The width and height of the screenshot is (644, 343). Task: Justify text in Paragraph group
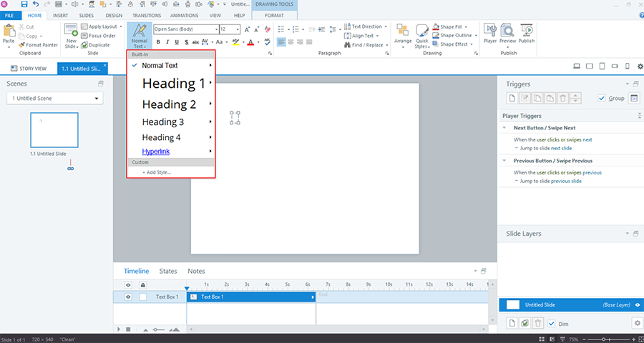click(x=309, y=42)
